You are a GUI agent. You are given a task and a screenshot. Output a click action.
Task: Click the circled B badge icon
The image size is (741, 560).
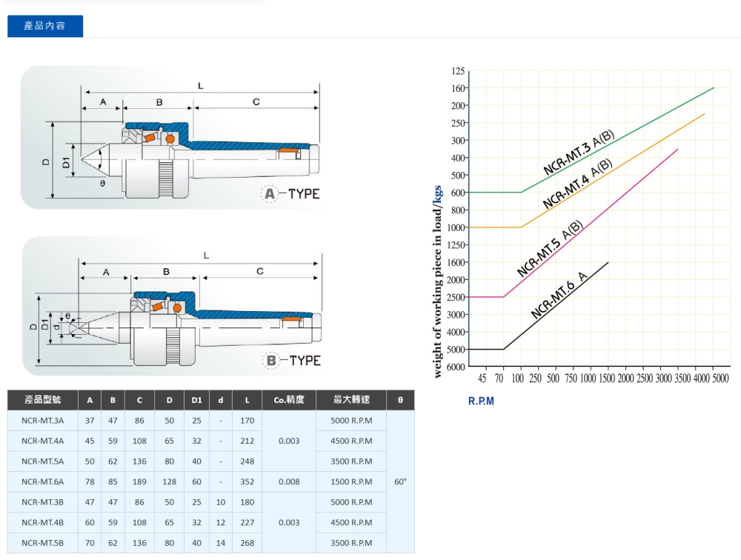point(272,361)
